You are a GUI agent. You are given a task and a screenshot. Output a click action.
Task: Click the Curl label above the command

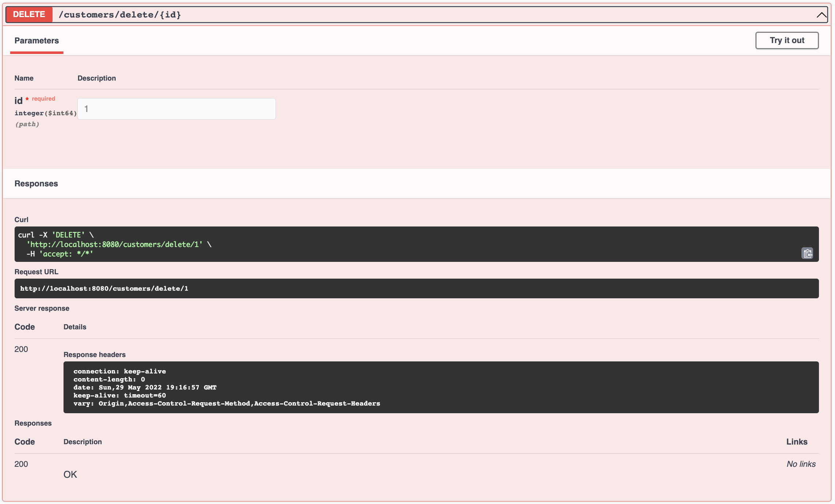(x=21, y=219)
